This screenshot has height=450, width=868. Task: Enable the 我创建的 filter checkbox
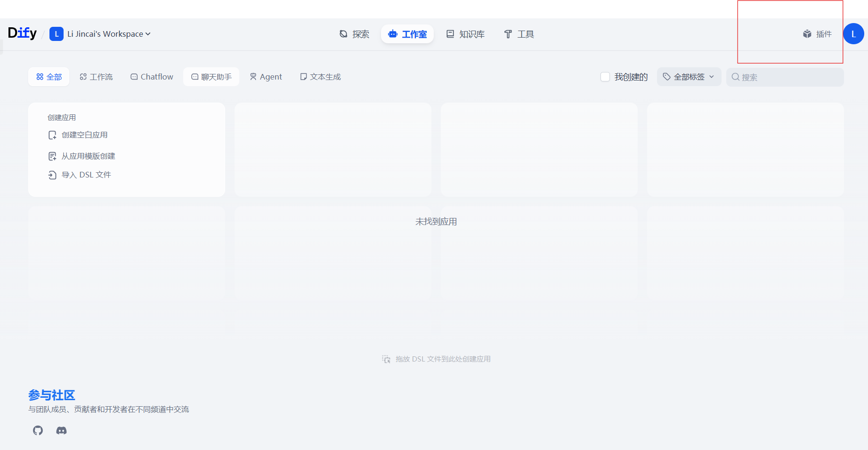click(605, 77)
